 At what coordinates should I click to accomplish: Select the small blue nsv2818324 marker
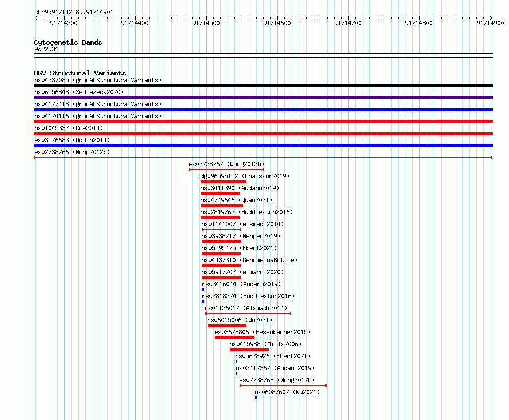(203, 302)
